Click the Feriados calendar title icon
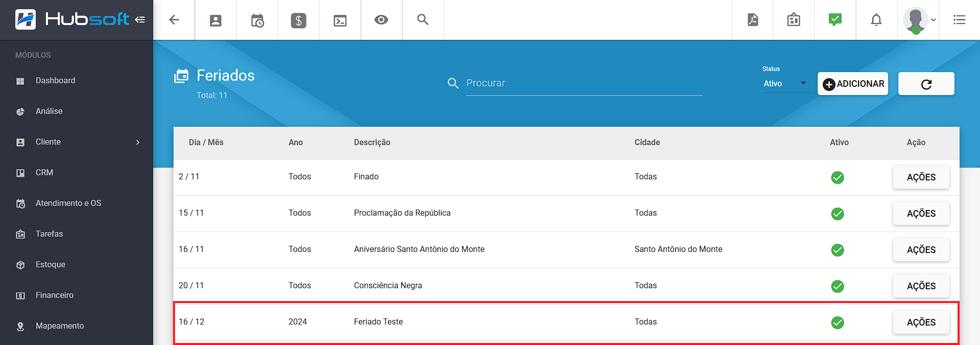This screenshot has height=345, width=980. [x=181, y=76]
